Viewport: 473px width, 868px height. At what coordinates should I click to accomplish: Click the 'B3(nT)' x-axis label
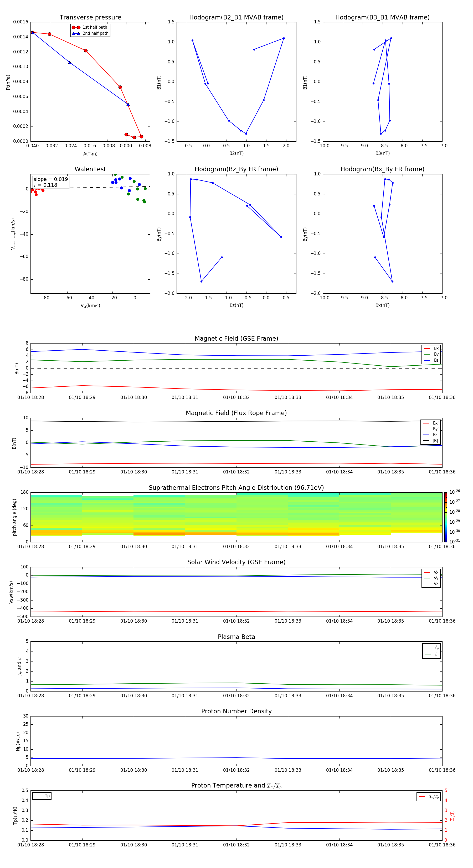(382, 153)
